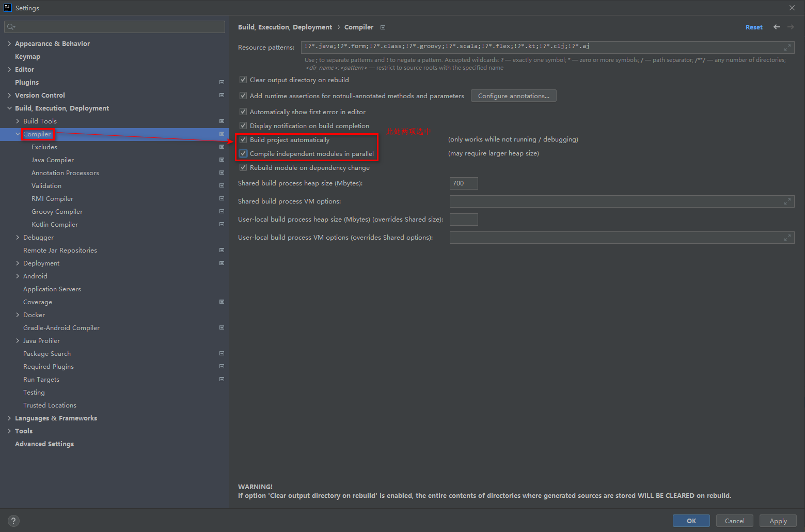Toggle Rebuild module on dependency change
The image size is (805, 532).
(x=243, y=167)
